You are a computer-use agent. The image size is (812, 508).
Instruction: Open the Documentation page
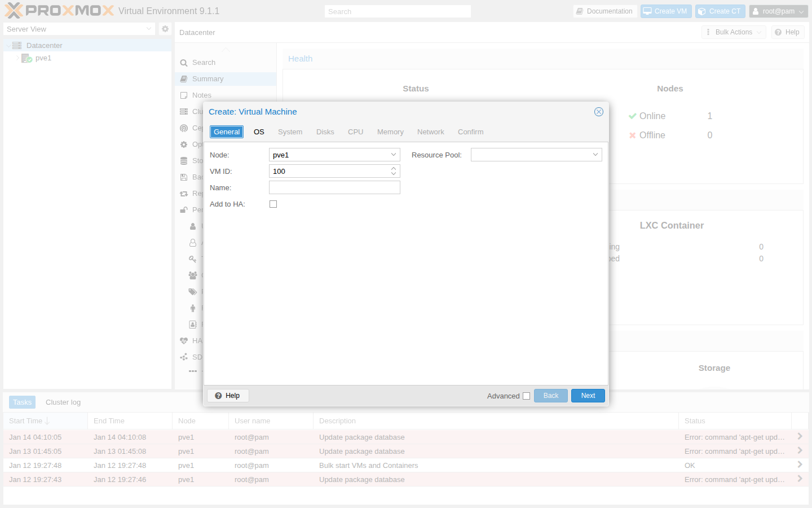605,11
